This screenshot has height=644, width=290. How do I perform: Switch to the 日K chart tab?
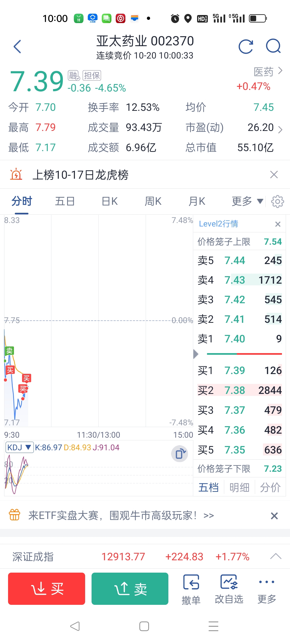coord(110,201)
